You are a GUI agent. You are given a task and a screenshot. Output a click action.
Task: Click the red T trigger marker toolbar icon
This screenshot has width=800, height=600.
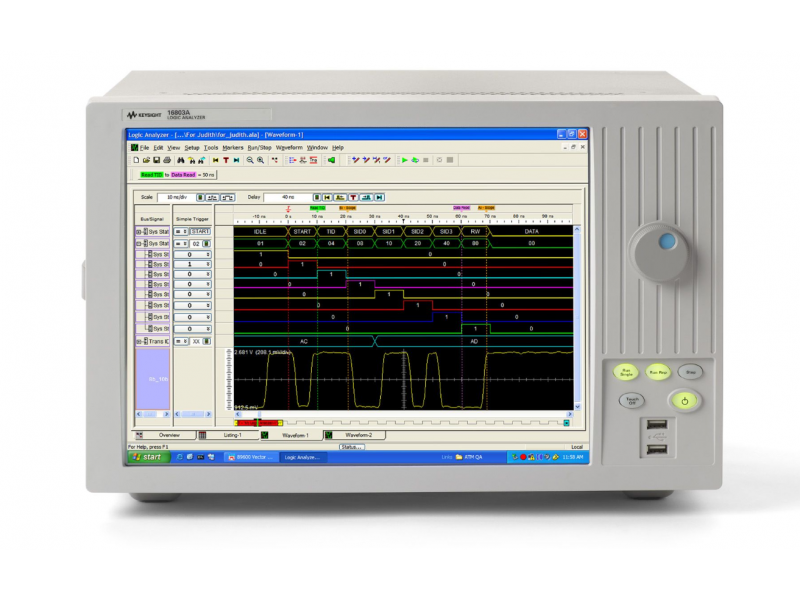pyautogui.click(x=226, y=159)
